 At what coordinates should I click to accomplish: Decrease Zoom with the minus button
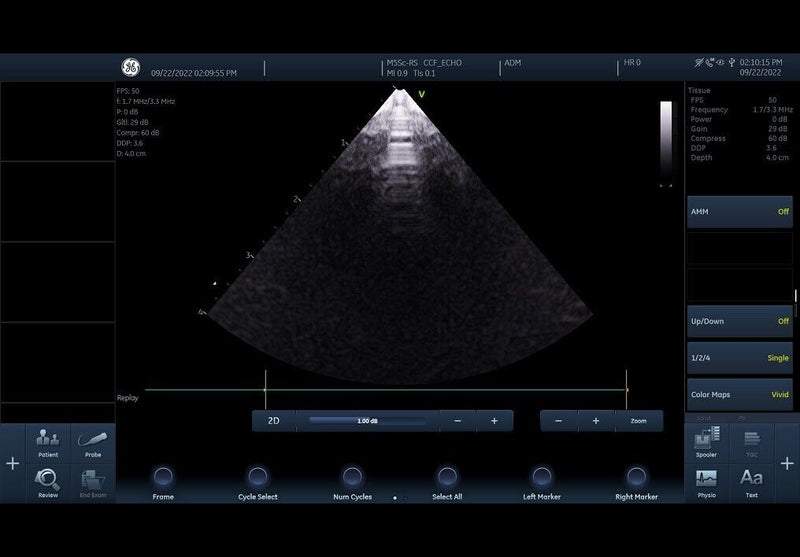coord(558,421)
